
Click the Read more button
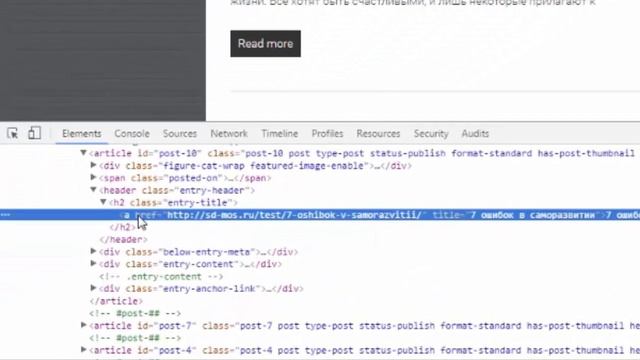265,44
